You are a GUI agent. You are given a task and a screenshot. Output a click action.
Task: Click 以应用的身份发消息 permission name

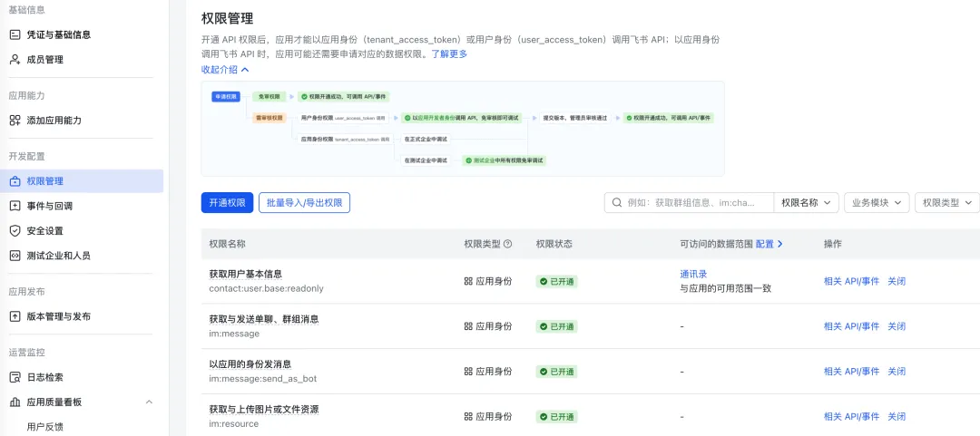coord(250,364)
